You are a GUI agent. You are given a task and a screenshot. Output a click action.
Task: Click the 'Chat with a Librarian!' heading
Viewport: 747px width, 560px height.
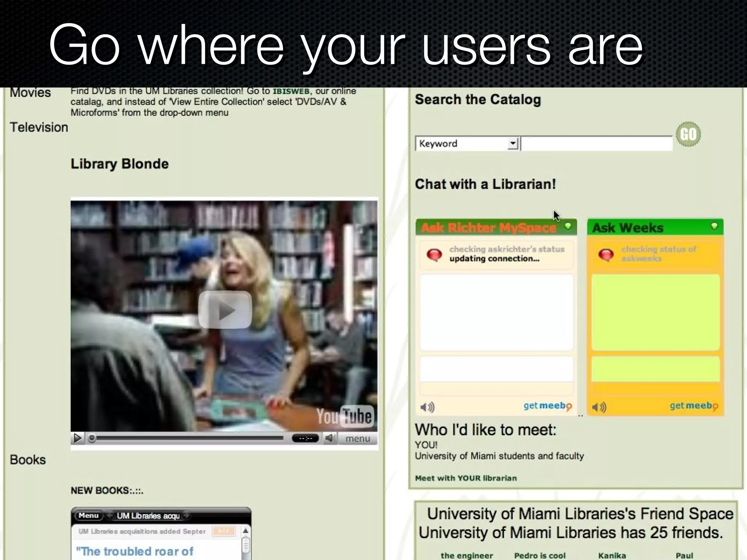click(x=485, y=184)
